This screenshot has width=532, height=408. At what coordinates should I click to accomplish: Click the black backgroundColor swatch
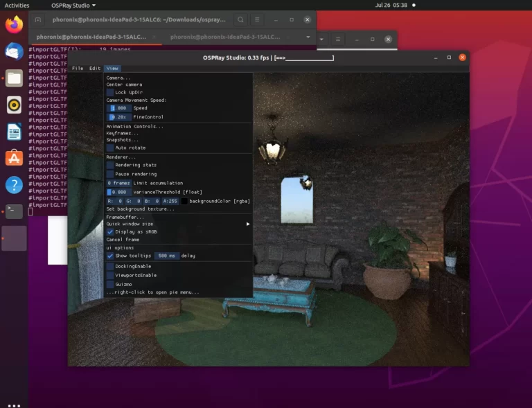(184, 201)
